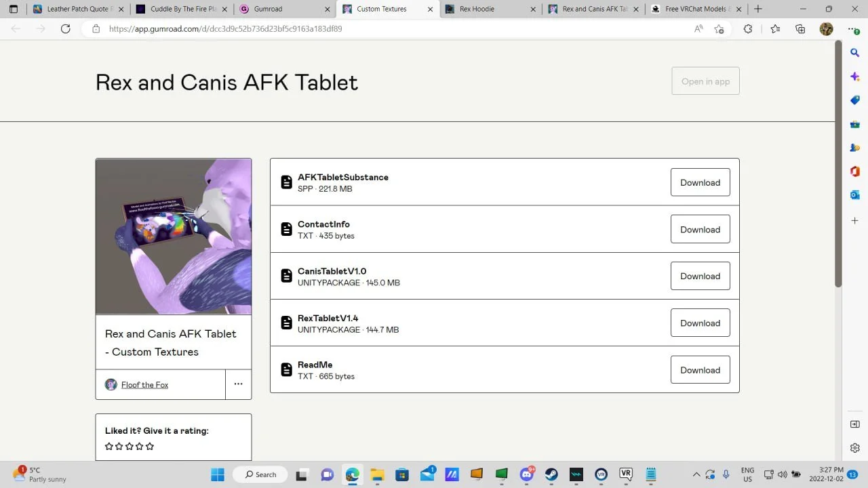This screenshot has height=488, width=868.
Task: Open the weather widget showing 5°C
Action: [x=39, y=474]
